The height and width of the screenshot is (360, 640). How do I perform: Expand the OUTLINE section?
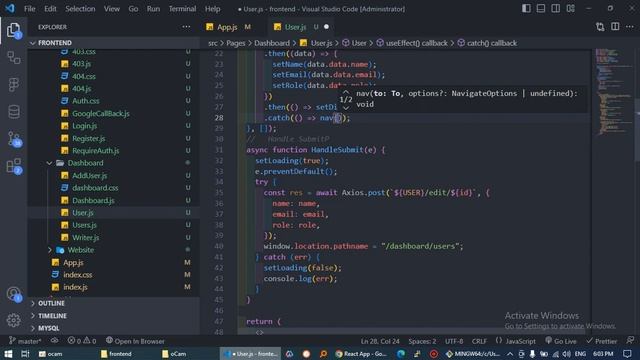click(x=51, y=303)
